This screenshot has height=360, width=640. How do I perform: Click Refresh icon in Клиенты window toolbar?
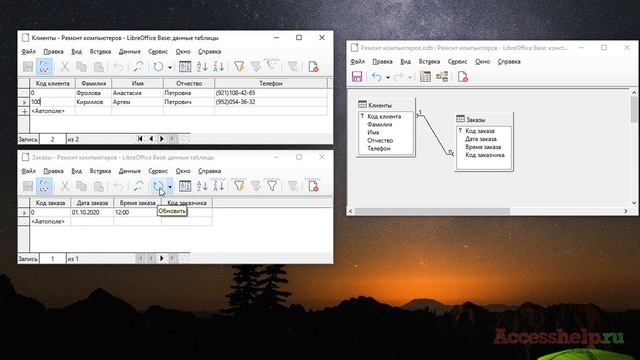coord(158,67)
